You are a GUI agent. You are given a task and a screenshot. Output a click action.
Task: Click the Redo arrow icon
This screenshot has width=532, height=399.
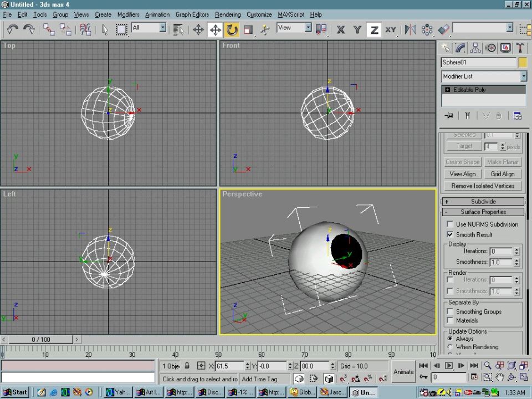(x=29, y=29)
